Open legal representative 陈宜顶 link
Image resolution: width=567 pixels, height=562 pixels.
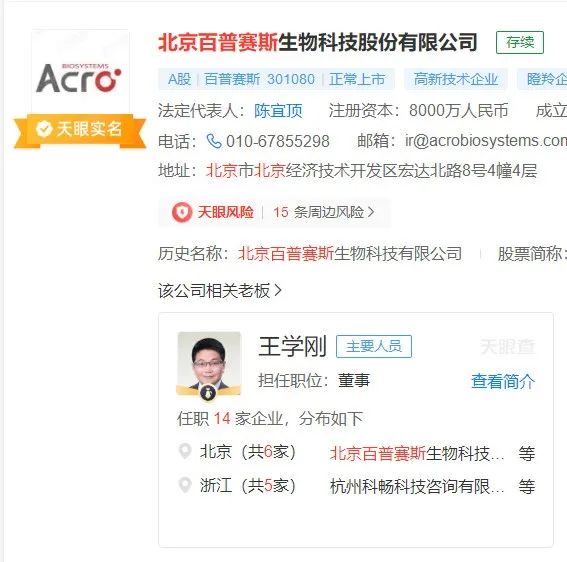click(278, 111)
